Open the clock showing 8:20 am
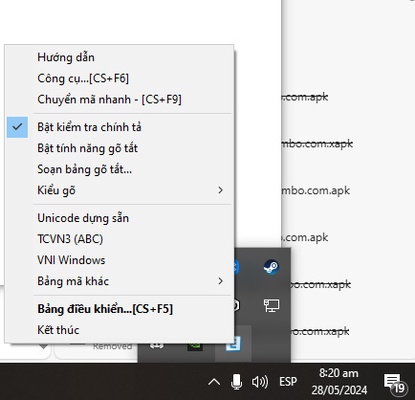The width and height of the screenshot is (415, 400). 339,382
